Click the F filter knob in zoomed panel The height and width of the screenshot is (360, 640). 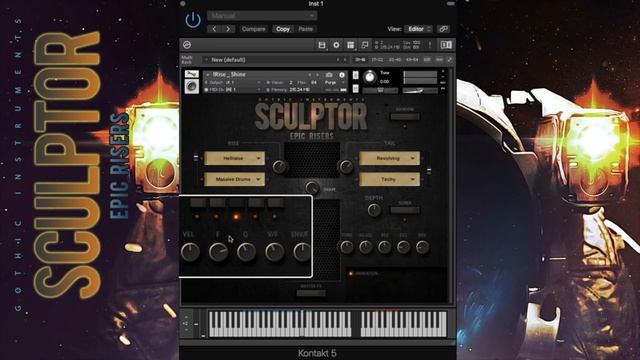pos(218,252)
